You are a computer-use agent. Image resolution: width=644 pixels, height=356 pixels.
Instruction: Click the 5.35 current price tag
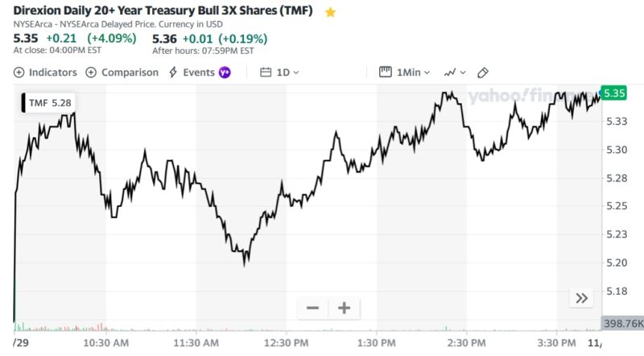pos(614,93)
